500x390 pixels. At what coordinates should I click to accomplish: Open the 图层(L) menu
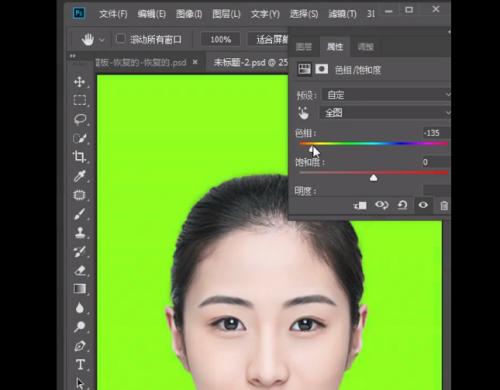(226, 14)
